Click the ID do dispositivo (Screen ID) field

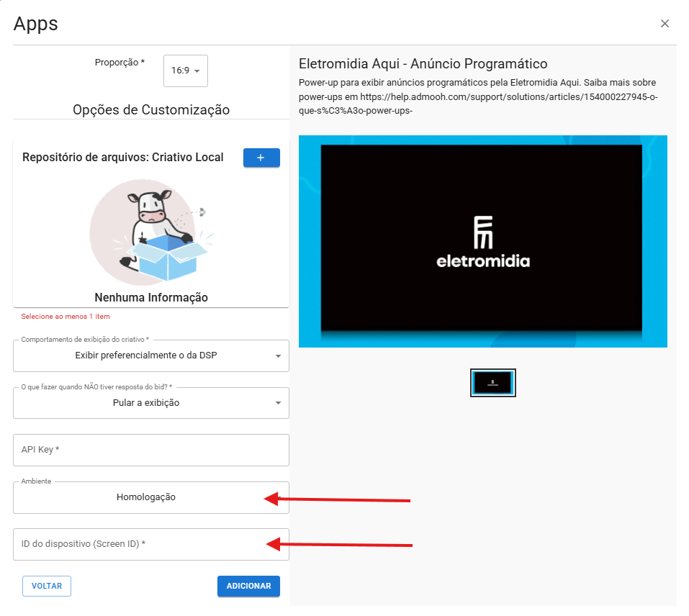151,545
